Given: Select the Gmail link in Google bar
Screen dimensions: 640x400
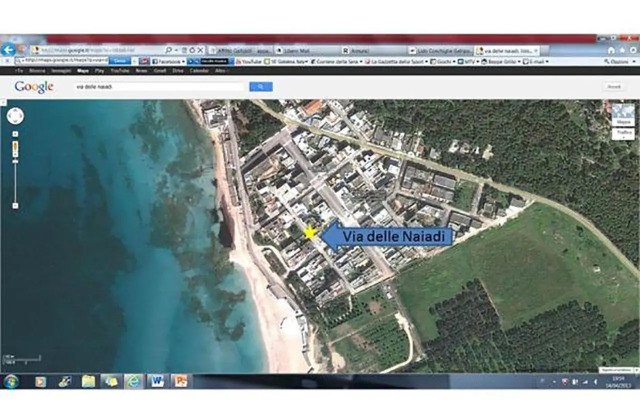Looking at the screenshot, I should tap(158, 71).
